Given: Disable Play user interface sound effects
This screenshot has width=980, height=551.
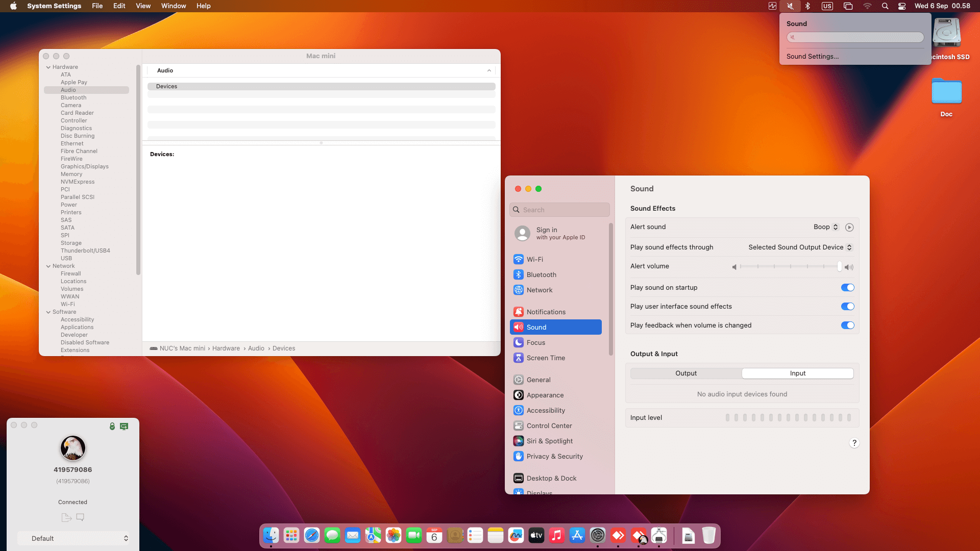Looking at the screenshot, I should [847, 307].
